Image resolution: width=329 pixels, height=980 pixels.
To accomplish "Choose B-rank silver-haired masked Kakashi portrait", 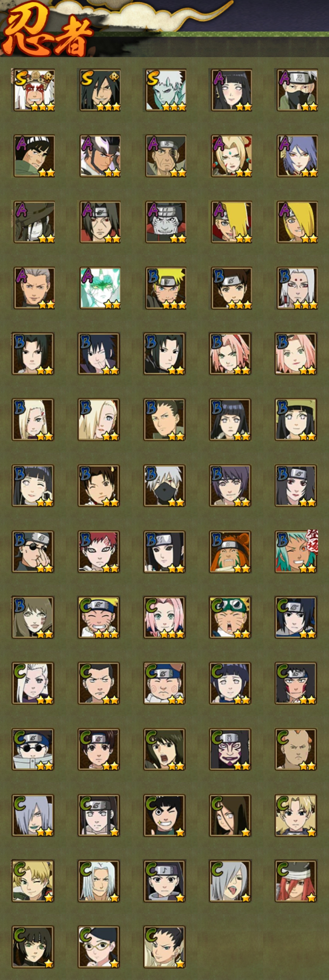I will point(164,486).
